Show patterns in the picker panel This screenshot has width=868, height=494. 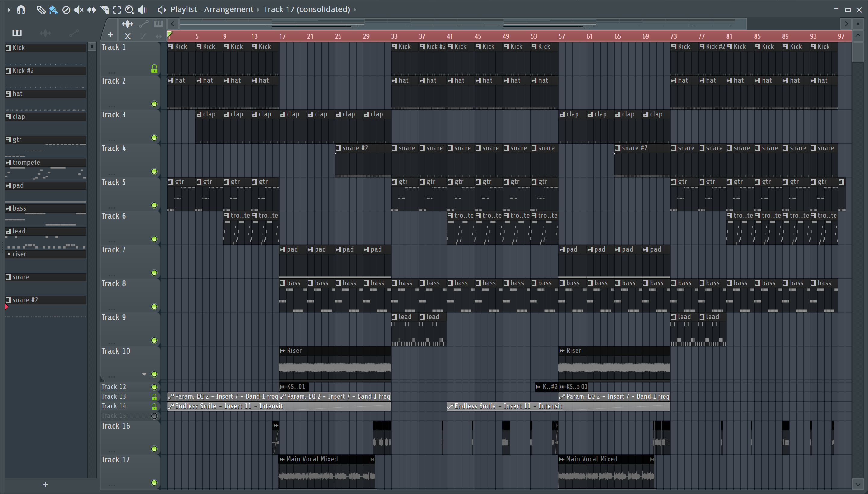click(17, 33)
